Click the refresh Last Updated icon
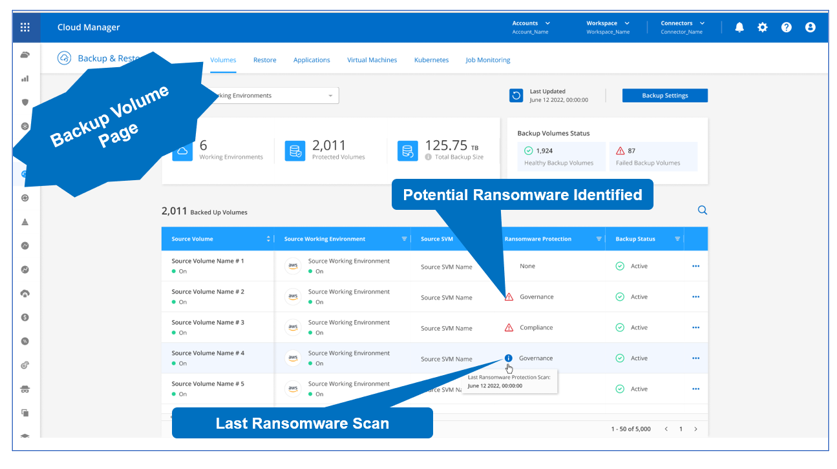Screen dimensions: 837x469 [x=516, y=96]
